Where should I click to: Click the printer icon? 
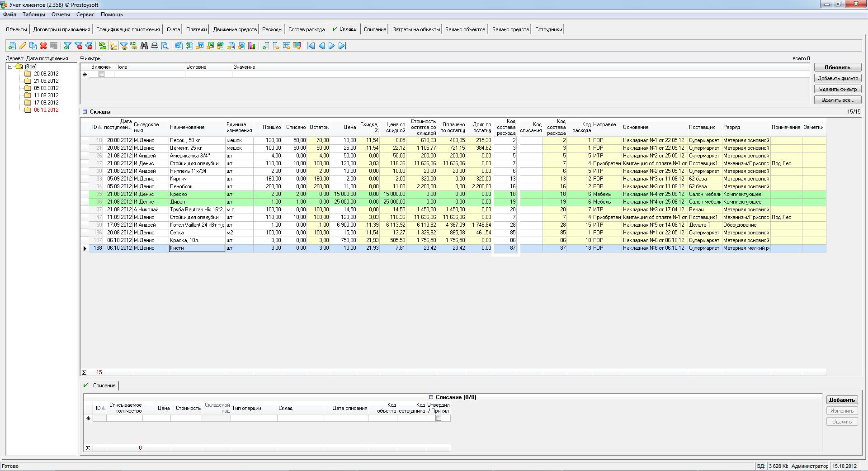tap(155, 46)
